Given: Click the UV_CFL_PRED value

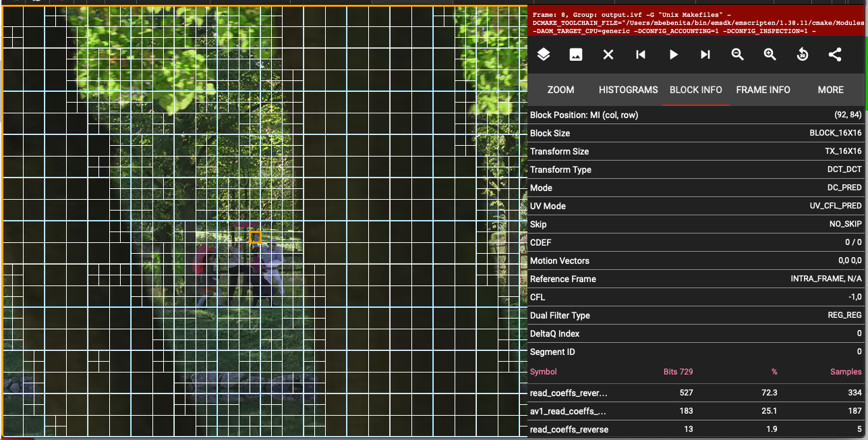Looking at the screenshot, I should pos(836,207).
